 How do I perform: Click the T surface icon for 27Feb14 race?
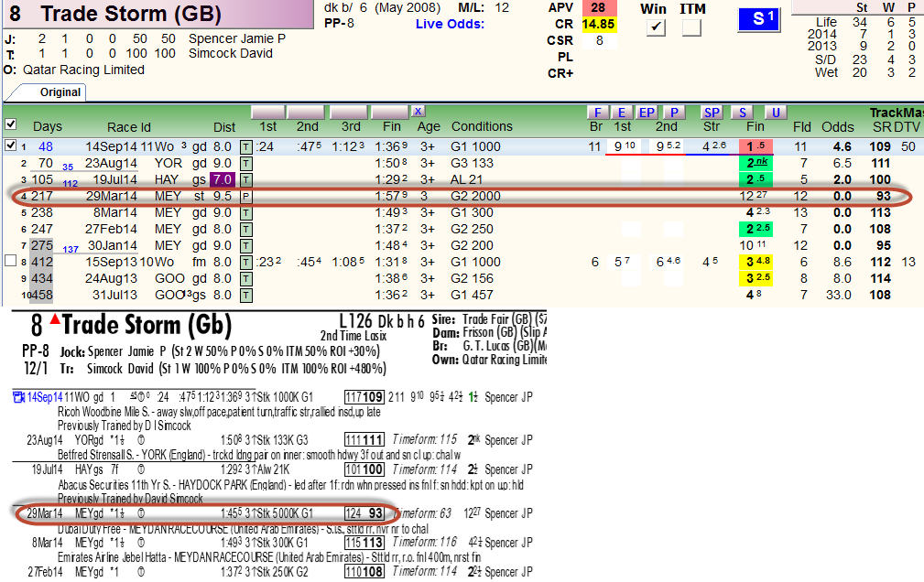pos(246,229)
